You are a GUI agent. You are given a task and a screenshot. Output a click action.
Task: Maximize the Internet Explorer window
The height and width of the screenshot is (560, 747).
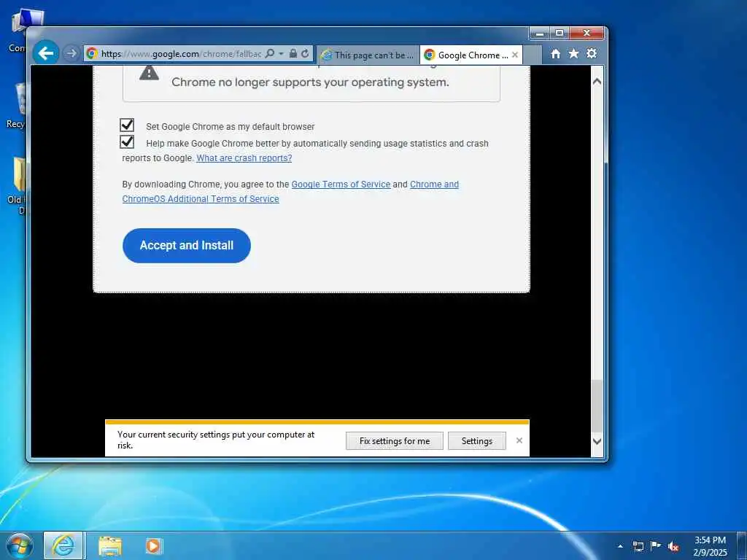(560, 34)
